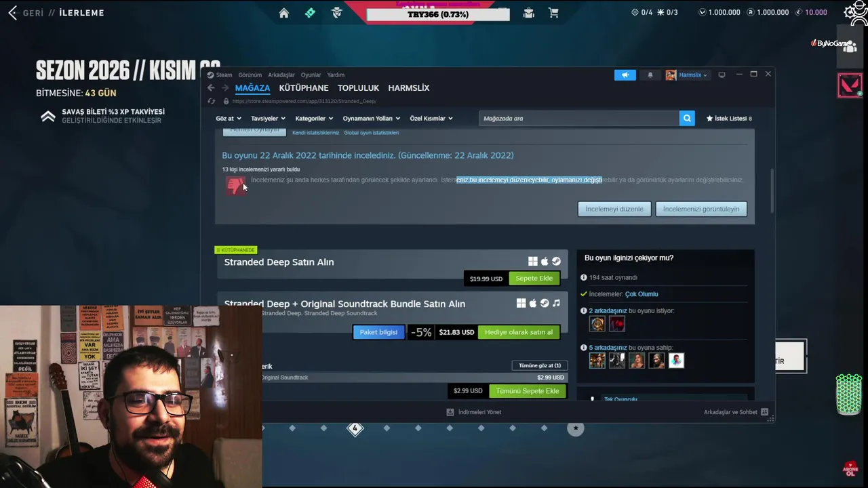Open Valorant agents icon in top bar
Screen dimensions: 868x488
coord(337,13)
